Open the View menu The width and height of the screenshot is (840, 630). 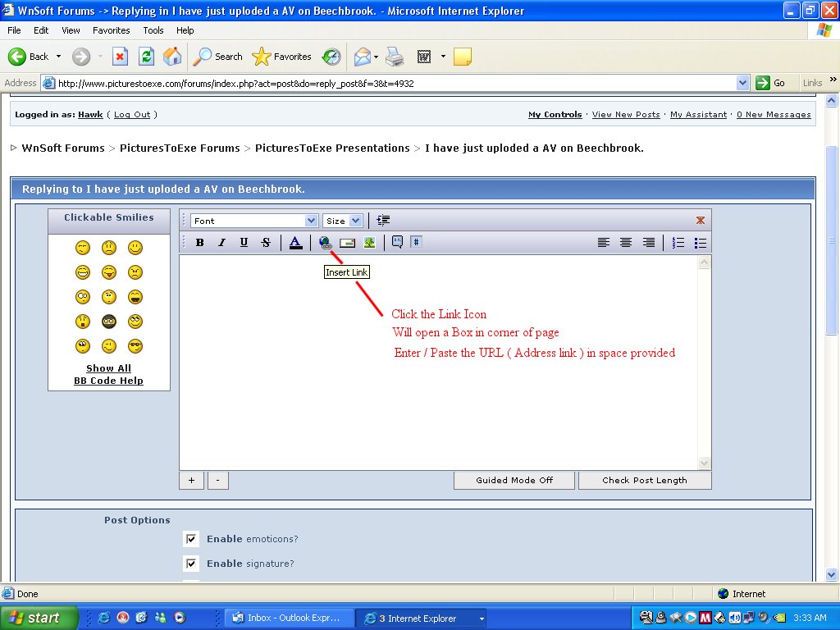[71, 30]
